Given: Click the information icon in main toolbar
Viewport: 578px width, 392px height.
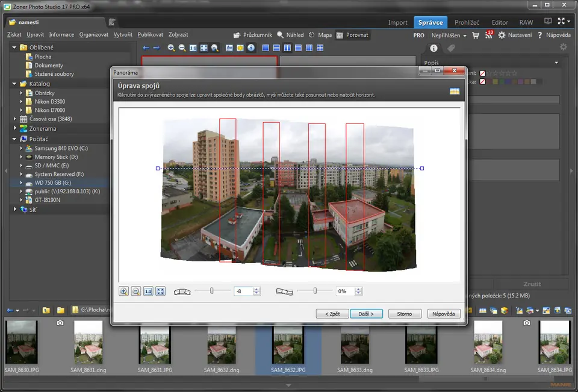Looking at the screenshot, I should click(251, 48).
